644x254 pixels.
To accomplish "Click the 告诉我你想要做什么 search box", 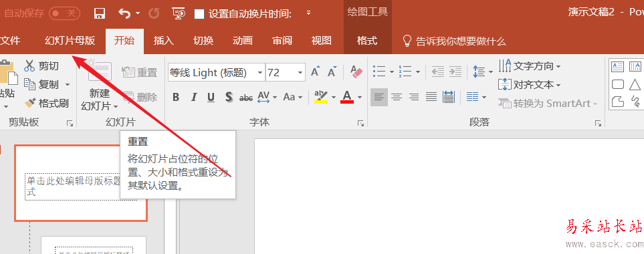I will click(454, 41).
